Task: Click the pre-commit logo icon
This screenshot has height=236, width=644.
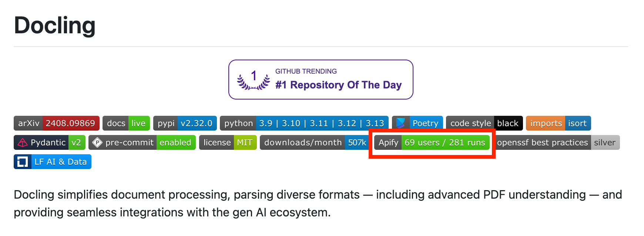Action: click(x=97, y=143)
